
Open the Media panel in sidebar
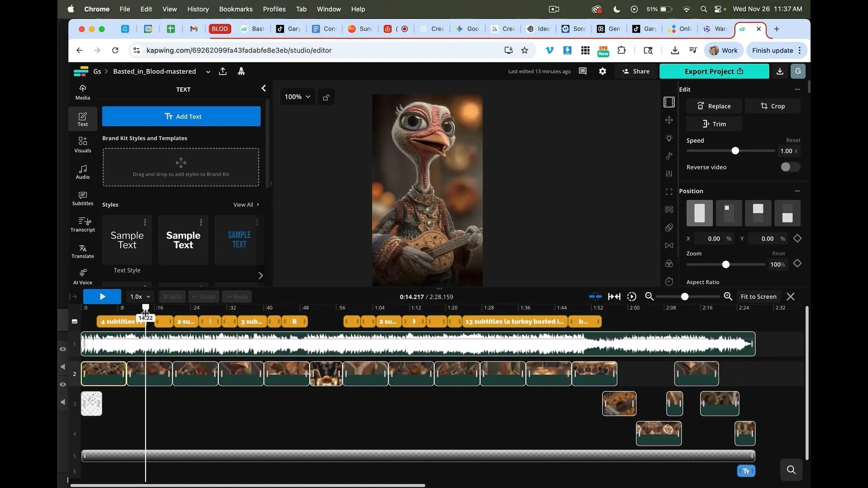point(82,92)
